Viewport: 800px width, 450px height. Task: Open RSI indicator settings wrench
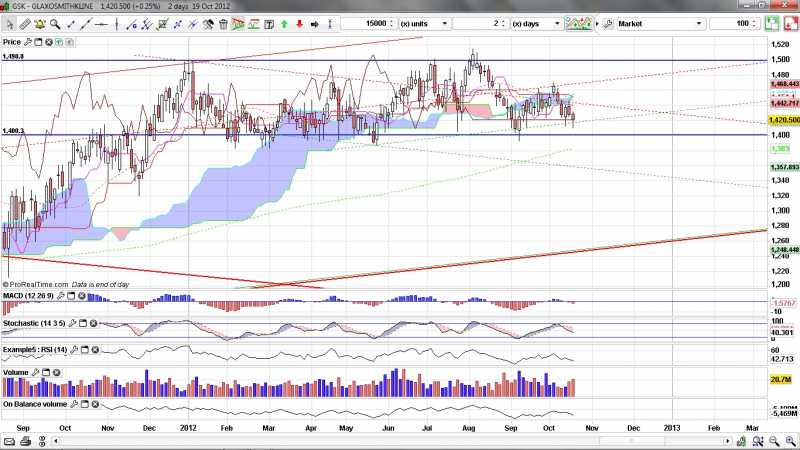click(x=74, y=349)
